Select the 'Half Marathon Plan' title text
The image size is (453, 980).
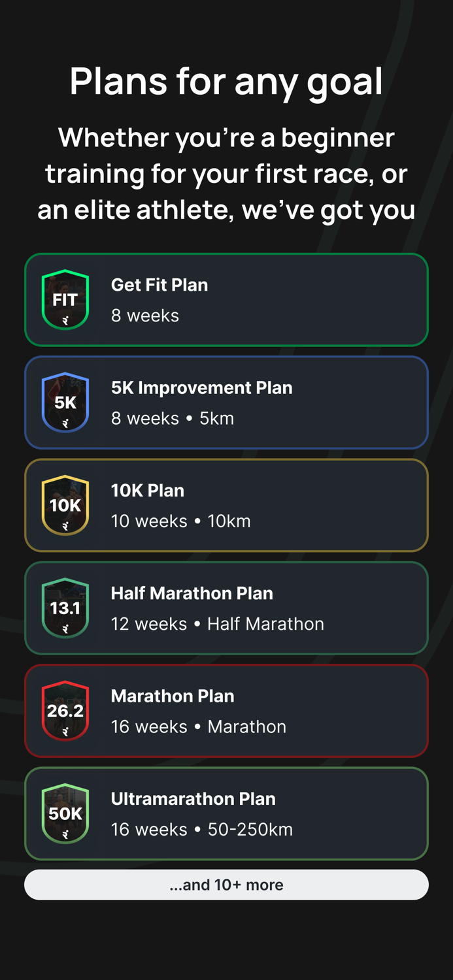192,593
